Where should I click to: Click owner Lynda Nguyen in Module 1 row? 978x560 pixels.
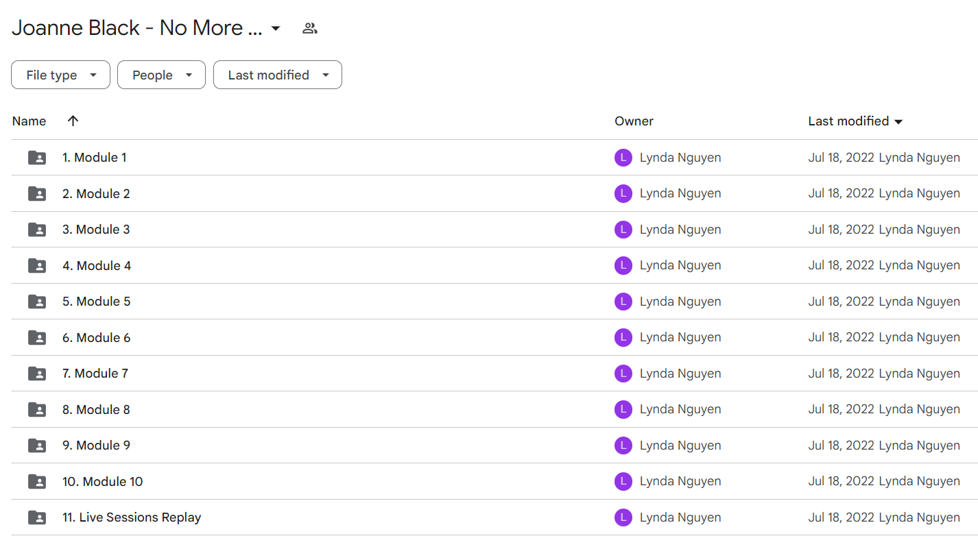point(680,158)
